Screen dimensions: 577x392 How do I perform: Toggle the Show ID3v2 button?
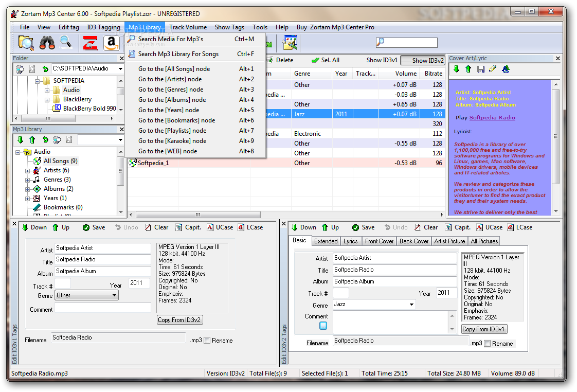pos(422,60)
